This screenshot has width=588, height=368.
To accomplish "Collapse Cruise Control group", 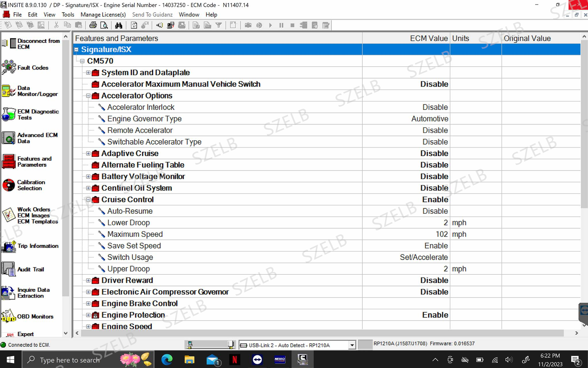I will click(88, 200).
